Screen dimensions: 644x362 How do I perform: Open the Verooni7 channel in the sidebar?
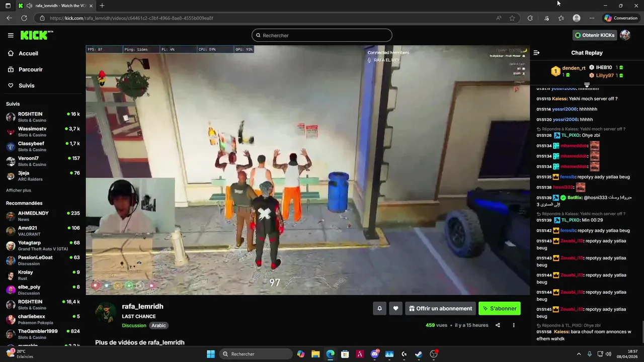click(x=43, y=161)
